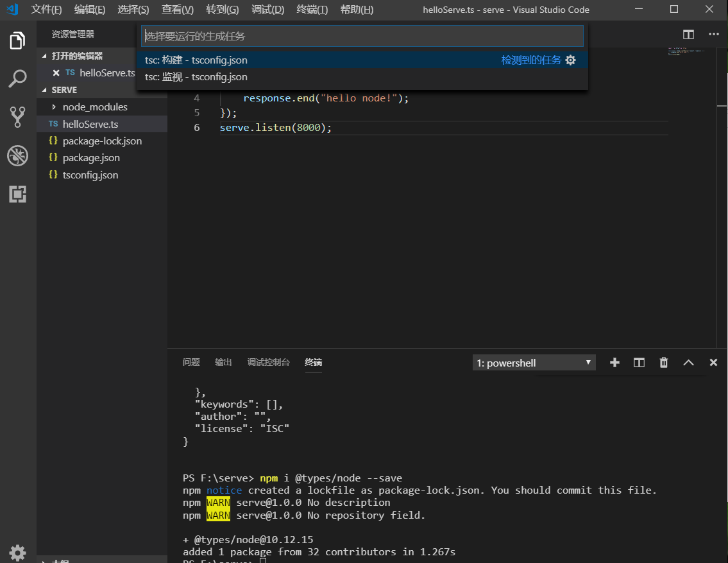Open the editor More Actions ellipsis

point(714,34)
